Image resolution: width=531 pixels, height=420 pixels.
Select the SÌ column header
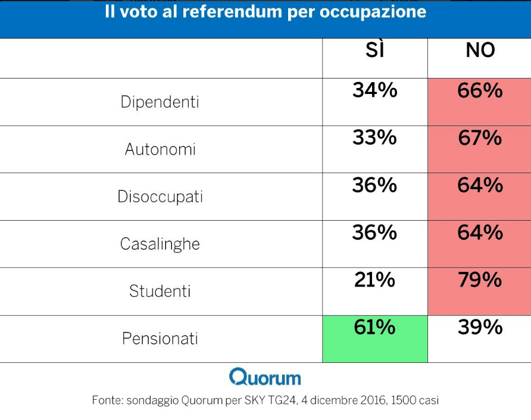(374, 52)
